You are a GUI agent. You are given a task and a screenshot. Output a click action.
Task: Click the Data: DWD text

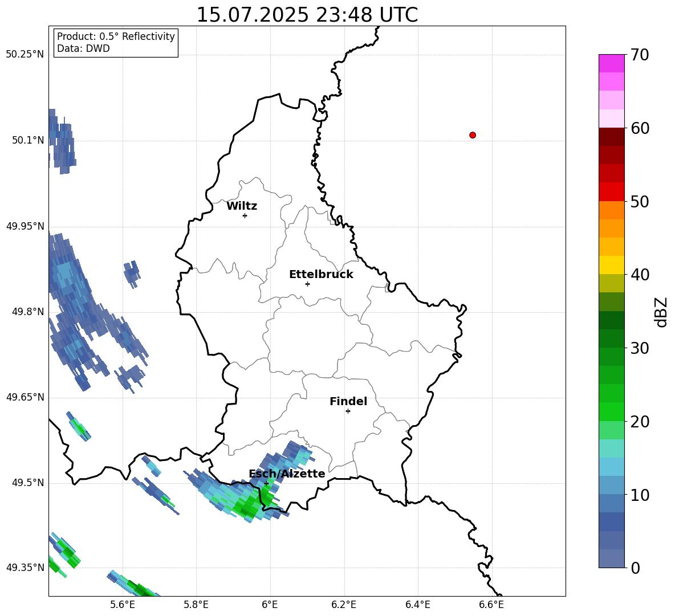[x=83, y=48]
